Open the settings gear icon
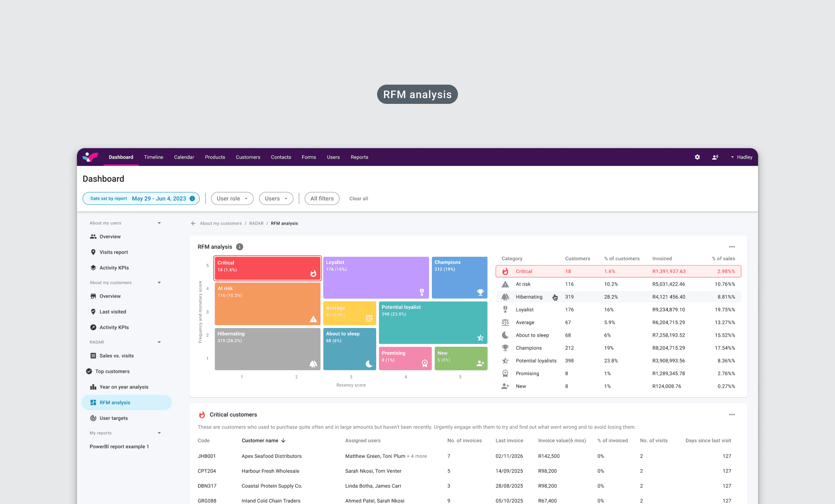 (x=697, y=157)
